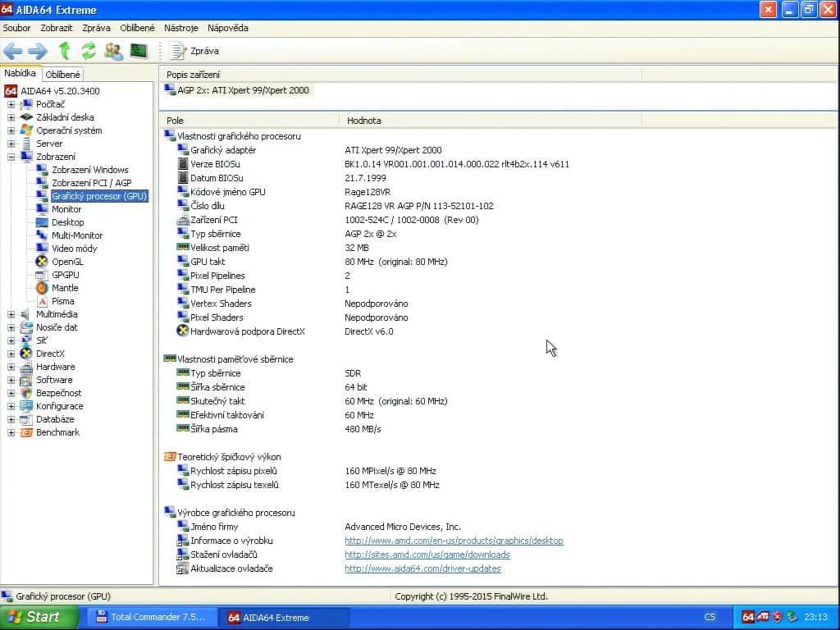Image resolution: width=840 pixels, height=630 pixels.
Task: Switch to Total Commander taskbar button
Action: coord(151,617)
